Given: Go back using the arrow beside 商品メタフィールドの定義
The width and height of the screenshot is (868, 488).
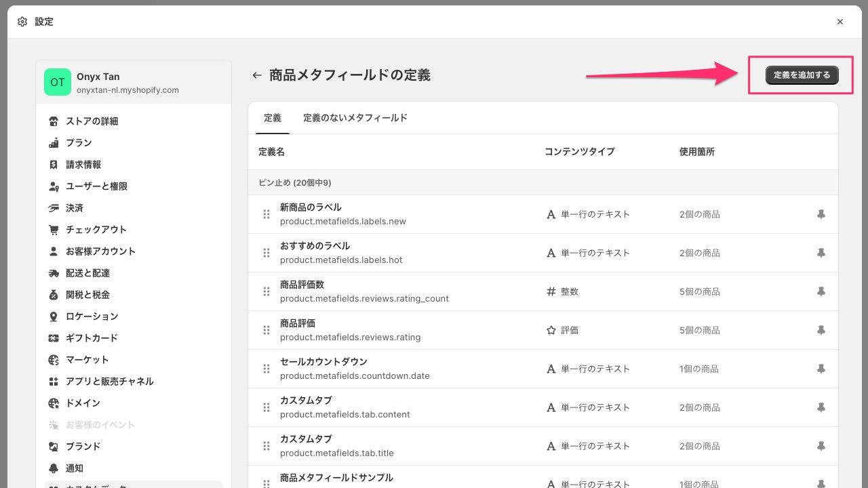Looking at the screenshot, I should coord(257,75).
